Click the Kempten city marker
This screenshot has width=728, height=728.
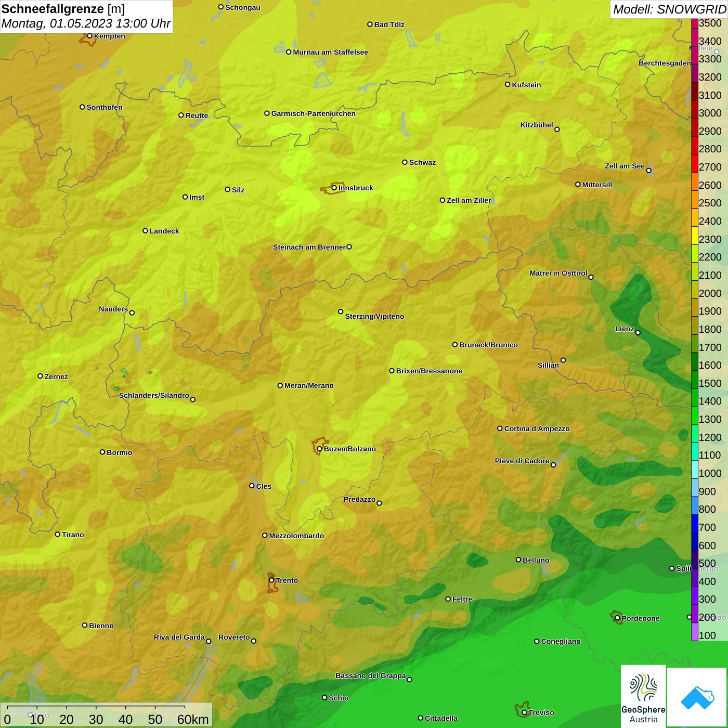[89, 36]
